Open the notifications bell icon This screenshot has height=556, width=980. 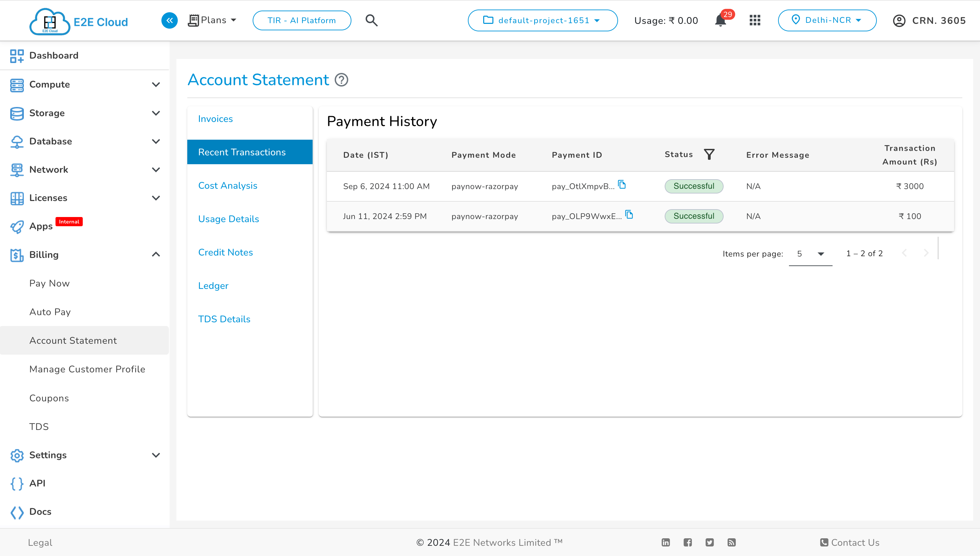(x=721, y=20)
